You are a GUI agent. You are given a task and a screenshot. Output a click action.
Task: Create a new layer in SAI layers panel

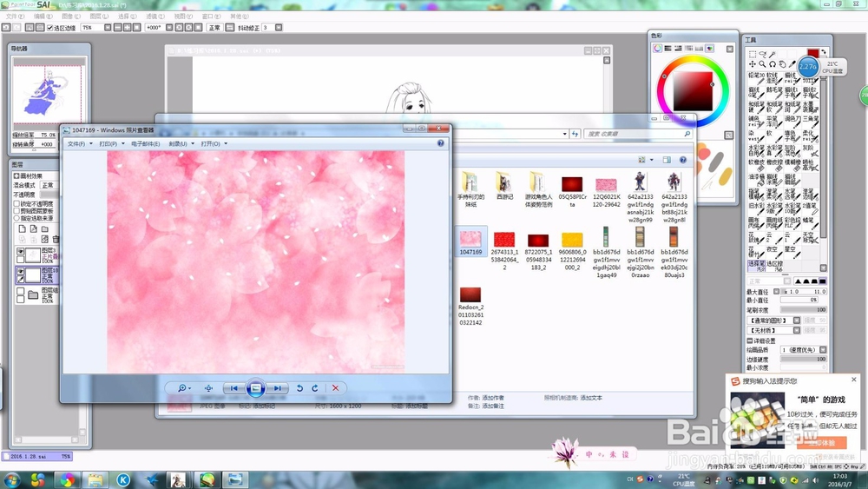coord(23,228)
